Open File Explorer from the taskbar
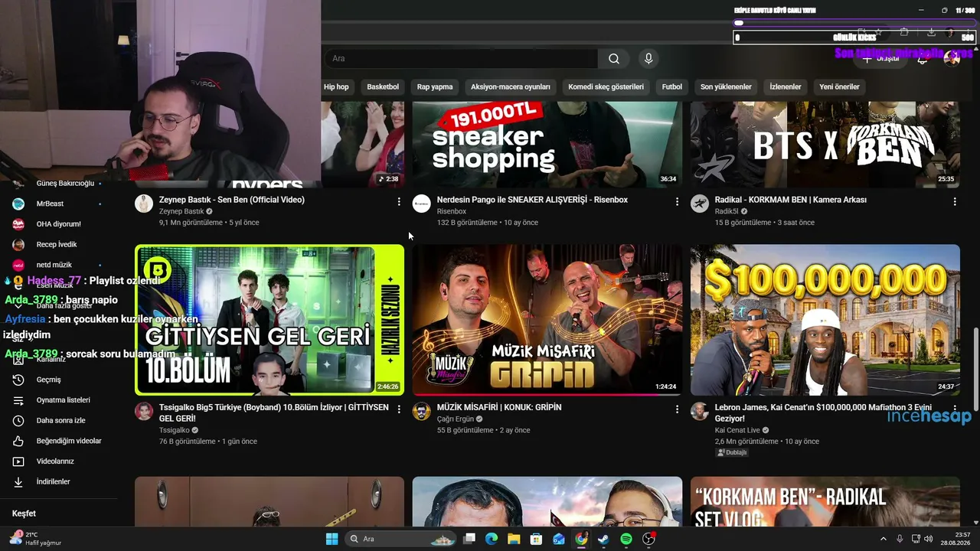This screenshot has height=551, width=980. [514, 539]
